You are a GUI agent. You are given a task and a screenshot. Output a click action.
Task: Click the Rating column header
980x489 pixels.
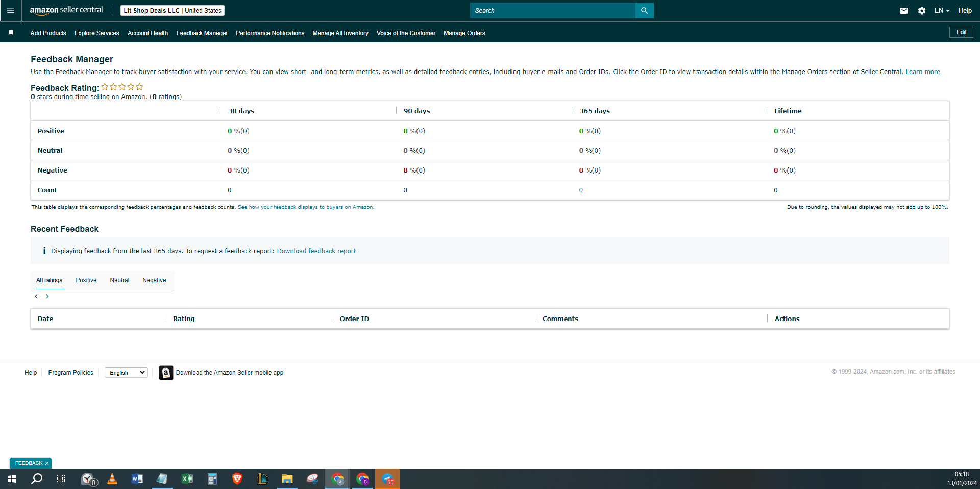[184, 319]
